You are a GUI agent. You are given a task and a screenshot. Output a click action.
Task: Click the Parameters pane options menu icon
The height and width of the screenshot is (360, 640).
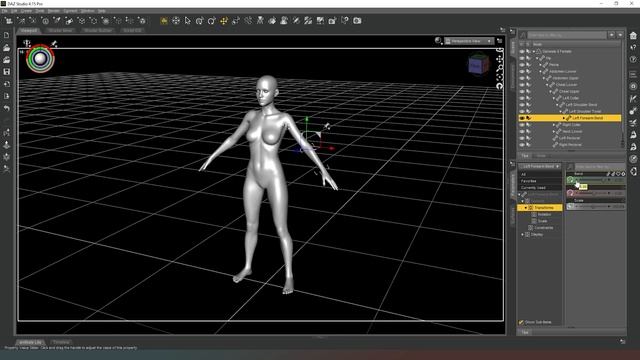point(513,163)
